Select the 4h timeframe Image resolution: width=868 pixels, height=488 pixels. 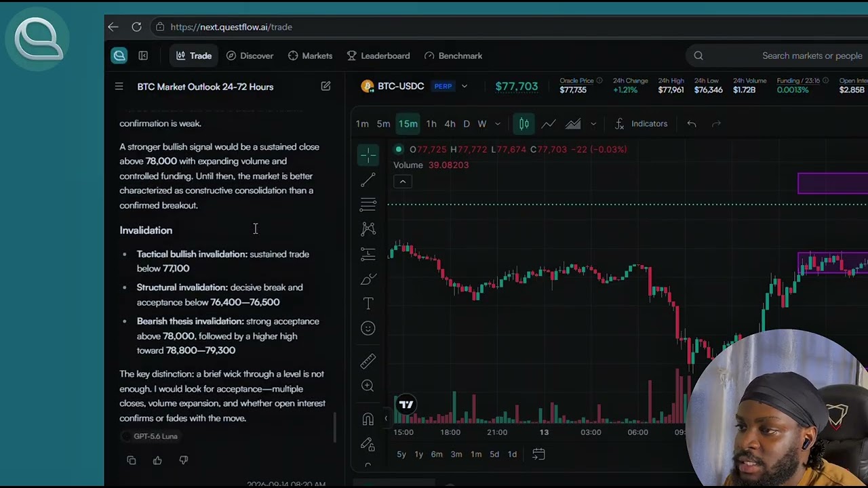[450, 123]
